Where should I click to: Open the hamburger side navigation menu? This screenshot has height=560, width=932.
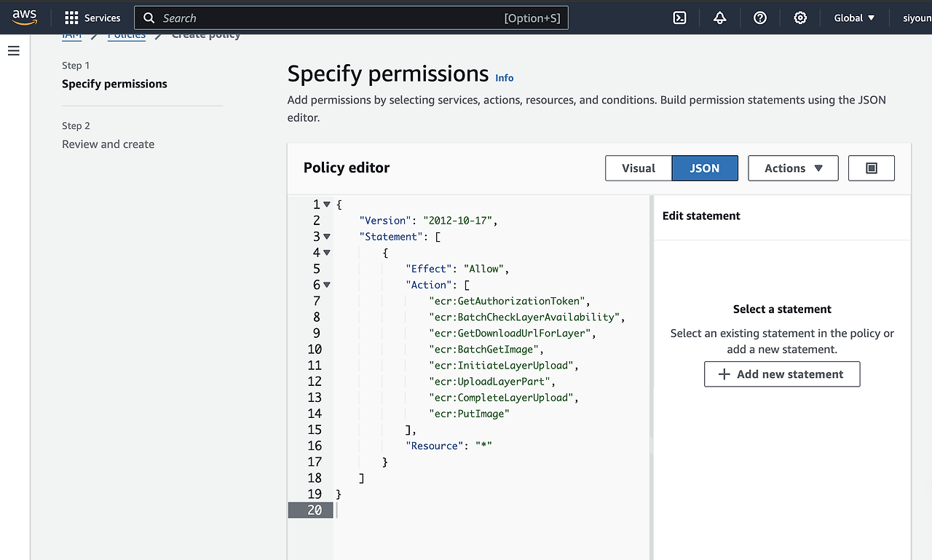click(14, 51)
